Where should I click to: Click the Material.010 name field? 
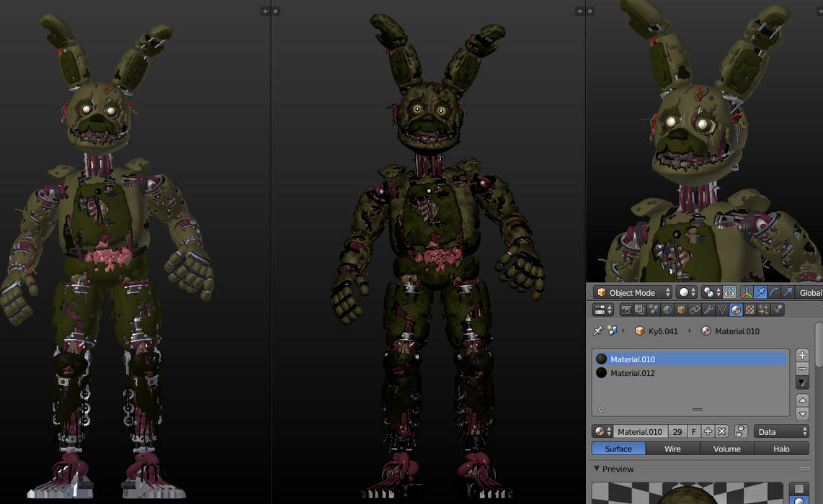[641, 431]
